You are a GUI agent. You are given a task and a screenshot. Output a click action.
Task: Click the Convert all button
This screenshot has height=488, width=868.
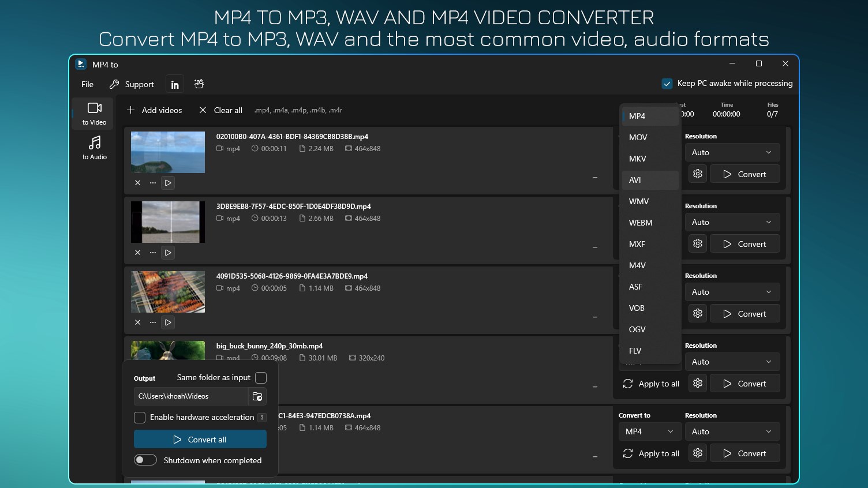[200, 439]
